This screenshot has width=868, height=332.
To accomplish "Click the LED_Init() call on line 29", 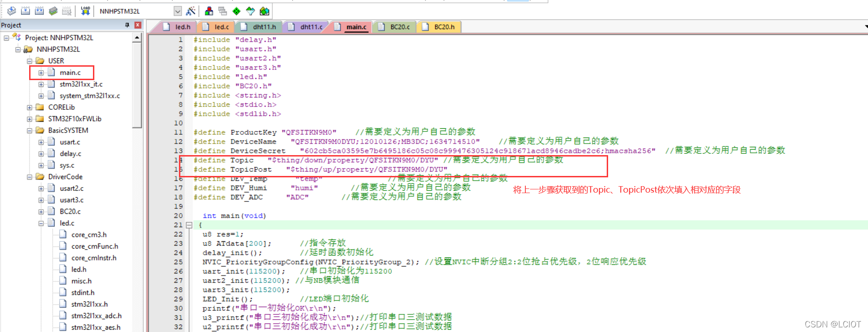I will [x=228, y=299].
